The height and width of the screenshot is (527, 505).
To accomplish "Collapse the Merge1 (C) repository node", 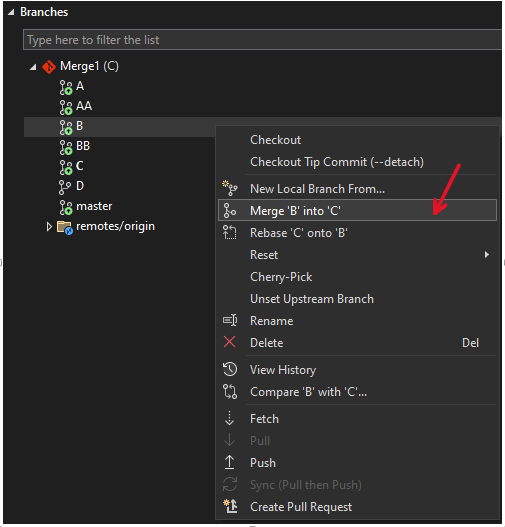I will coord(33,67).
